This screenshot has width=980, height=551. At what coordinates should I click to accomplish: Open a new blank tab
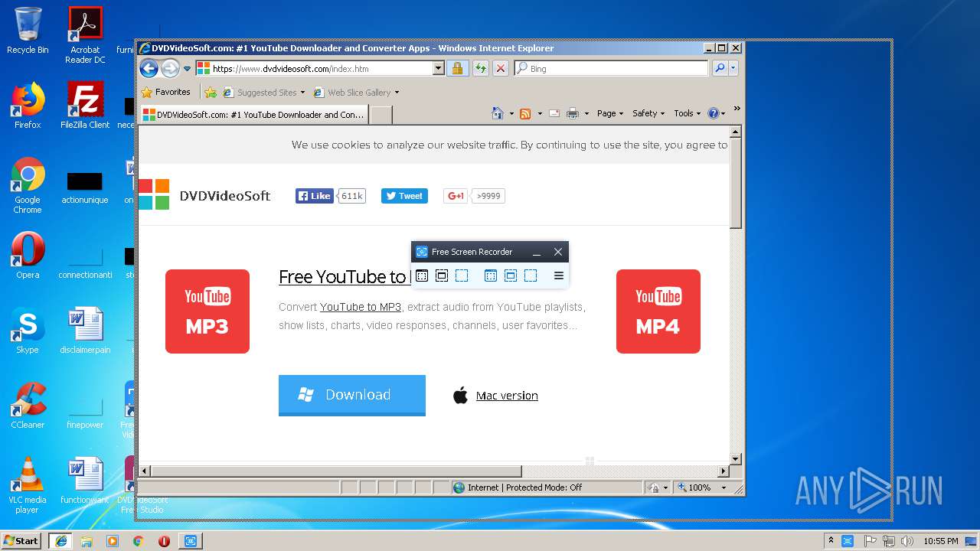pyautogui.click(x=381, y=115)
